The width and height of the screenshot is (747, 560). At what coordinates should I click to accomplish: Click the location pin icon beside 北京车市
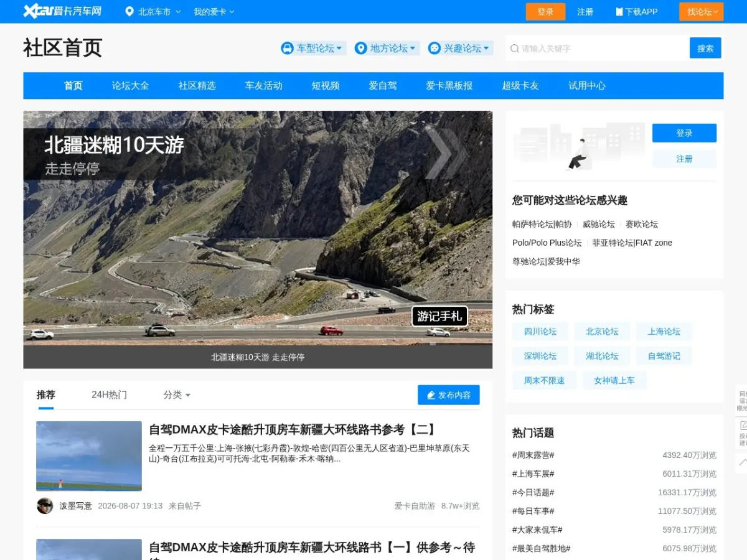click(129, 11)
